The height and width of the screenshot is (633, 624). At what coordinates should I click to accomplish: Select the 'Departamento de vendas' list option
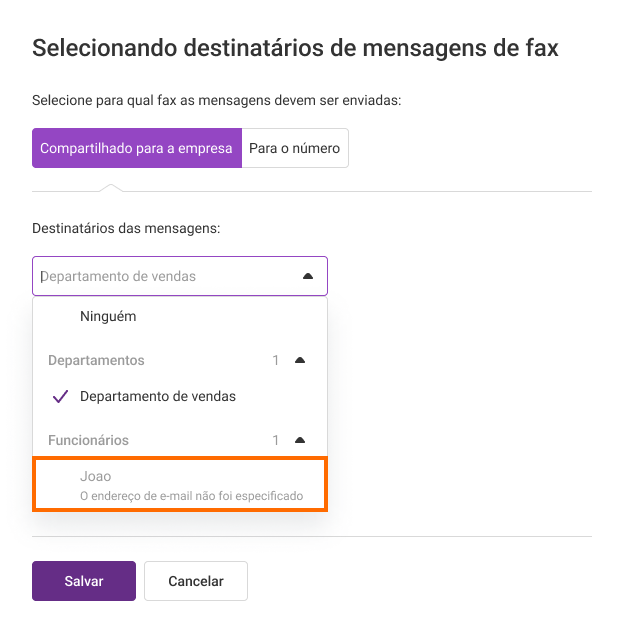click(x=180, y=396)
